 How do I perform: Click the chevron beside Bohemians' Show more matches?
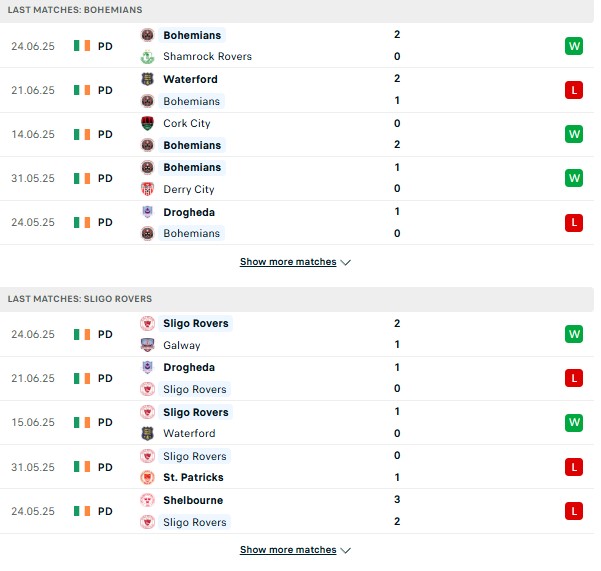tap(346, 263)
